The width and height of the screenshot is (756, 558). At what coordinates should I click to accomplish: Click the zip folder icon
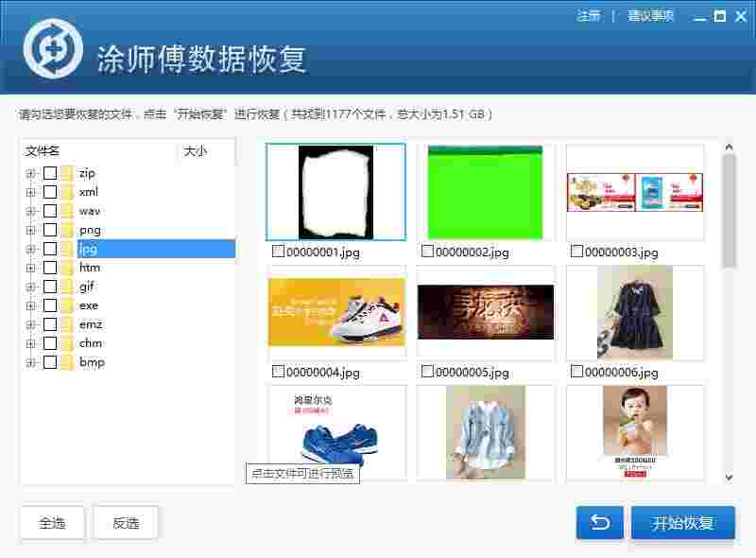point(67,172)
